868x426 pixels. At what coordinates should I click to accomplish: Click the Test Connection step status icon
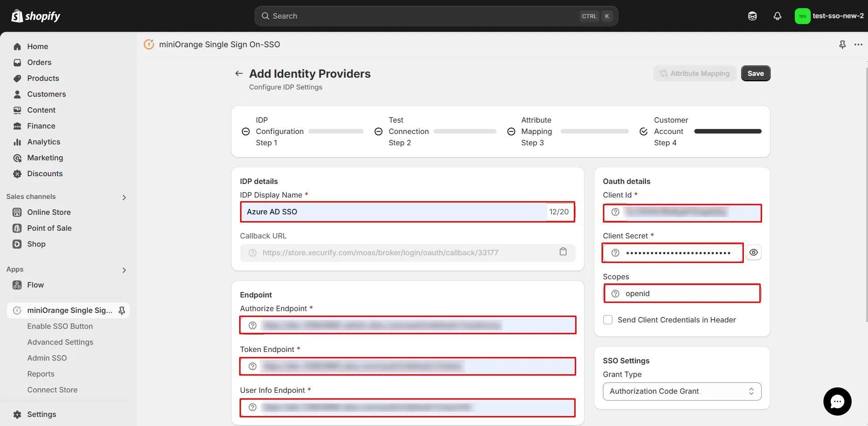[378, 132]
